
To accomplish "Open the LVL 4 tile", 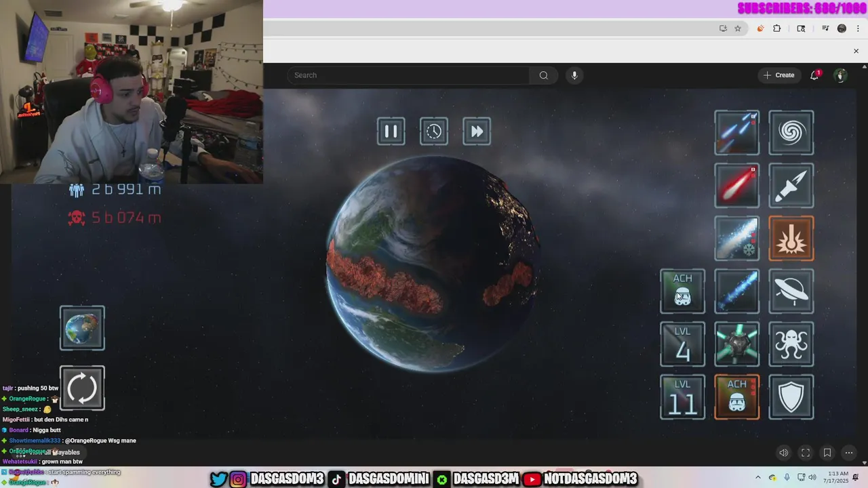I will point(683,344).
